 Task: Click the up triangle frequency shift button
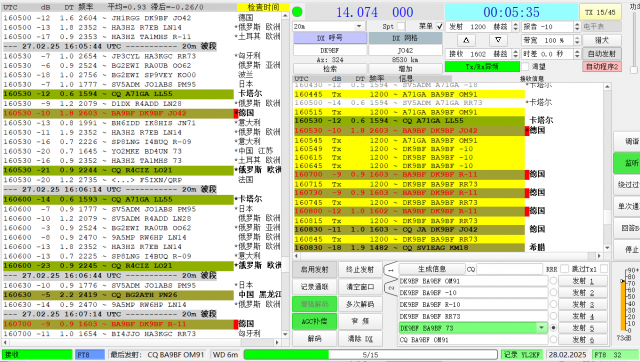pyautogui.click(x=466, y=40)
